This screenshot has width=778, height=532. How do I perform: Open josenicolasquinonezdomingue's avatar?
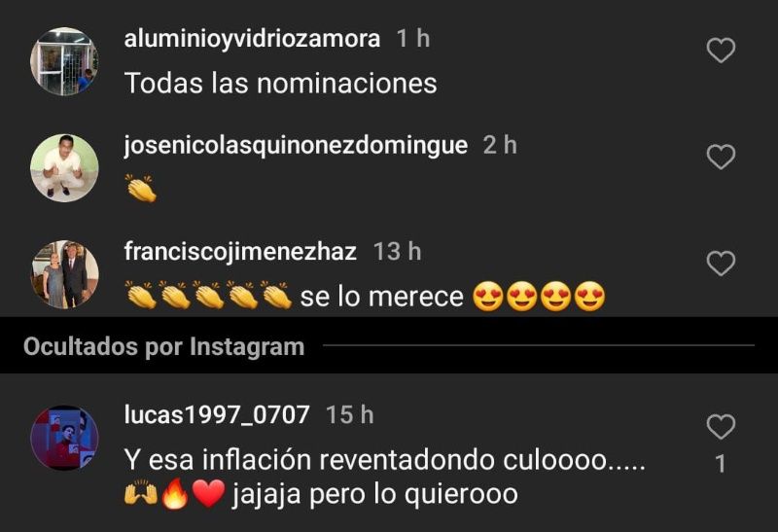(64, 167)
